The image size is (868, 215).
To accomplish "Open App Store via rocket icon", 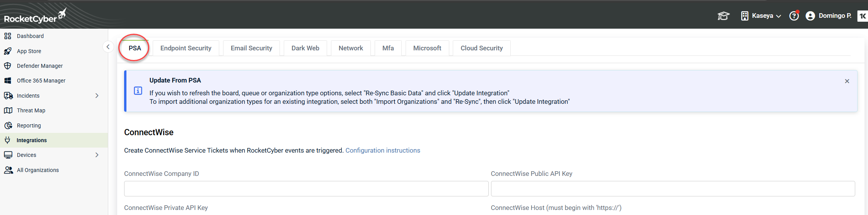I will (x=8, y=51).
